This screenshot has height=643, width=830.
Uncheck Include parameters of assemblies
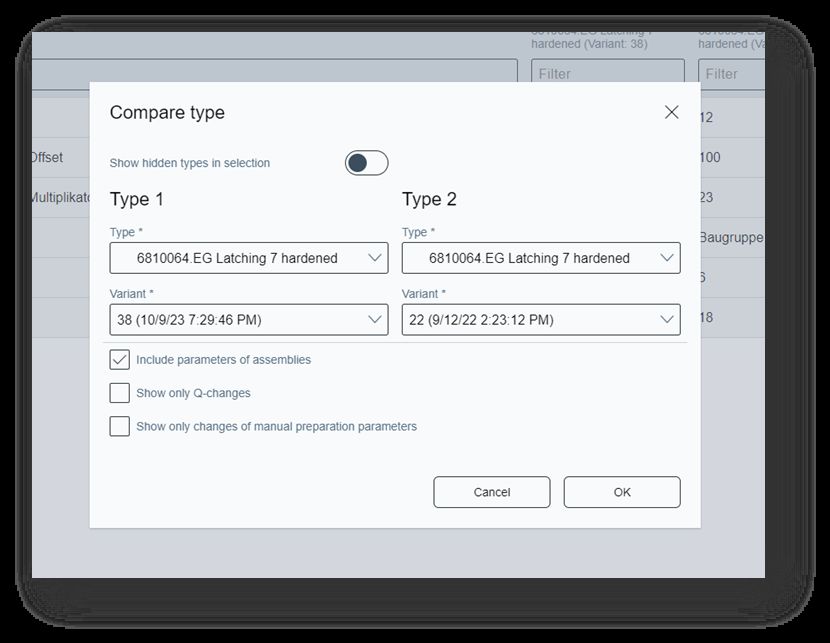pyautogui.click(x=120, y=360)
